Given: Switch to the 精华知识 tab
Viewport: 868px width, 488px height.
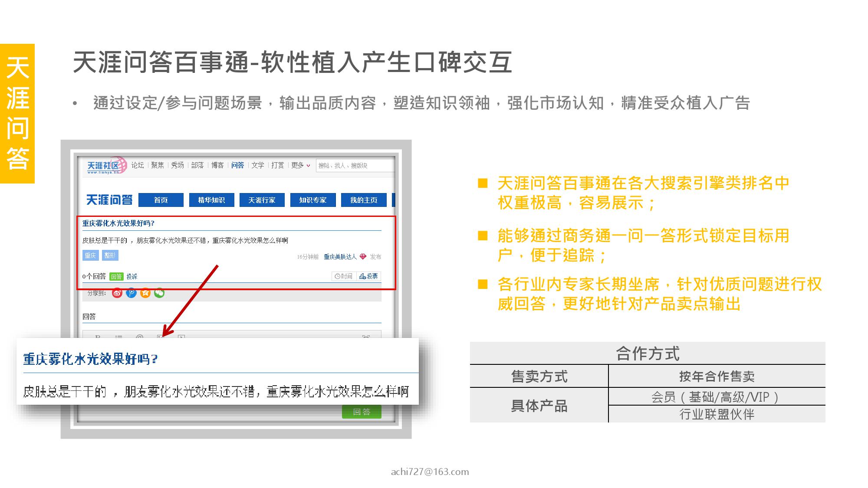Looking at the screenshot, I should tap(211, 200).
